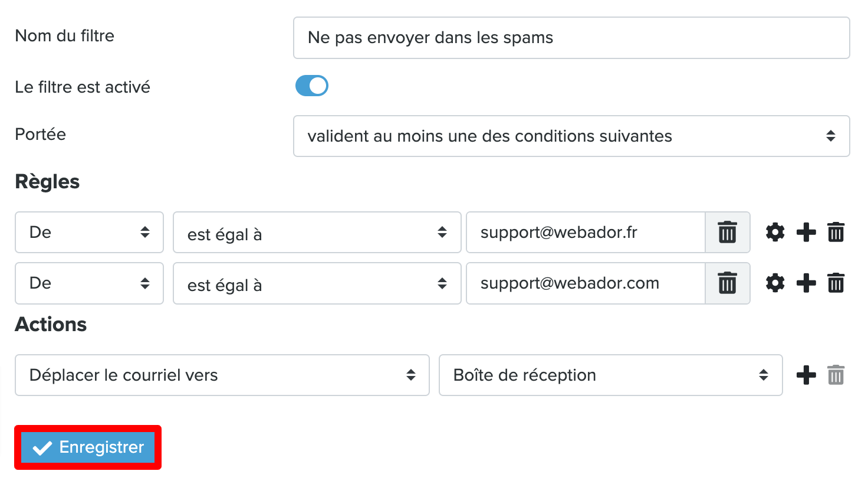Delete the support@webador.com rule with the far-right trash
This screenshot has height=484, width=868.
[836, 283]
